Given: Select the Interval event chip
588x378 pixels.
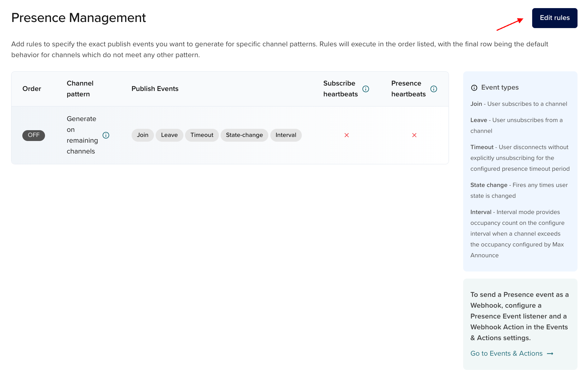Looking at the screenshot, I should tap(286, 135).
